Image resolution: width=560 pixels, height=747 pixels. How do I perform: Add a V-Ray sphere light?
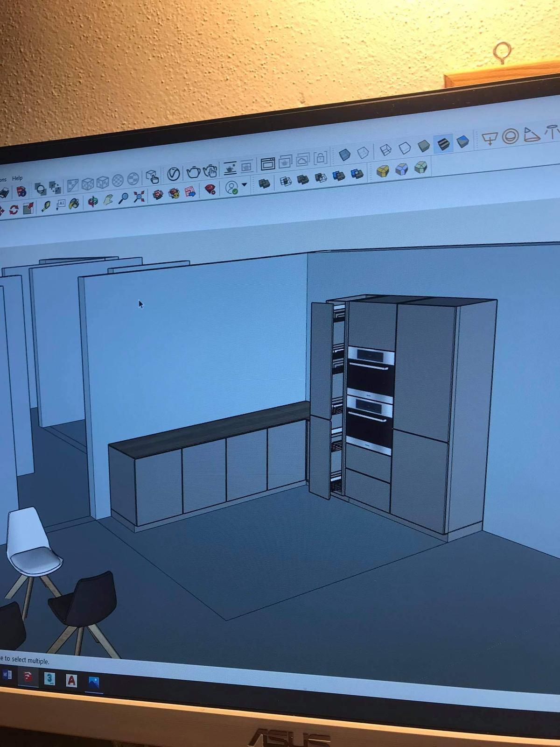tap(511, 136)
